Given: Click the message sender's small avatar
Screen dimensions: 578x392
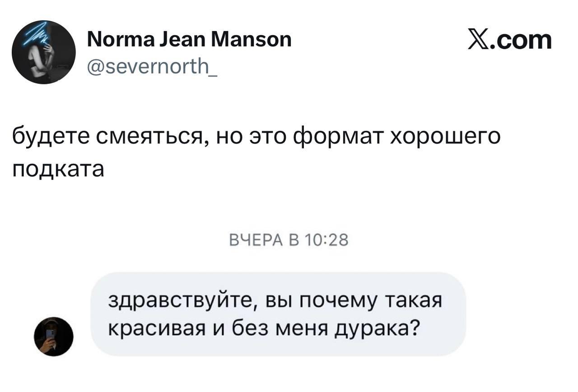Looking at the screenshot, I should tap(54, 337).
